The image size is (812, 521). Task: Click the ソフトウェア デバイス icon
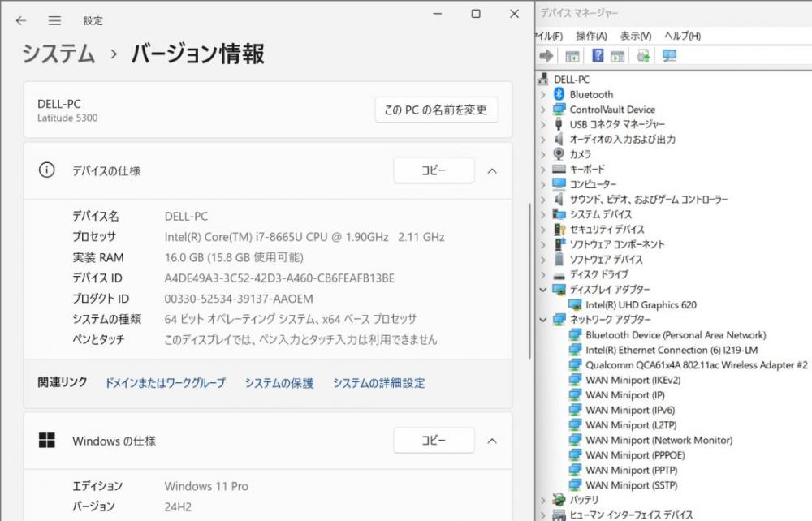(559, 259)
